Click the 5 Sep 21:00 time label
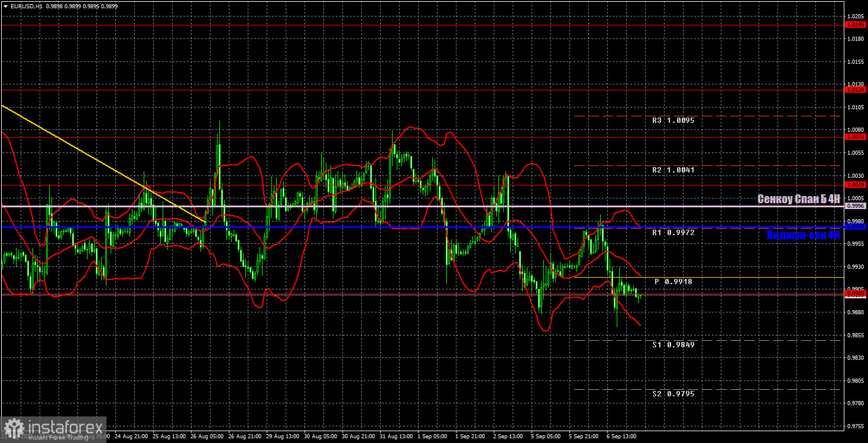Screen dimensions: 868x443 pos(584,437)
